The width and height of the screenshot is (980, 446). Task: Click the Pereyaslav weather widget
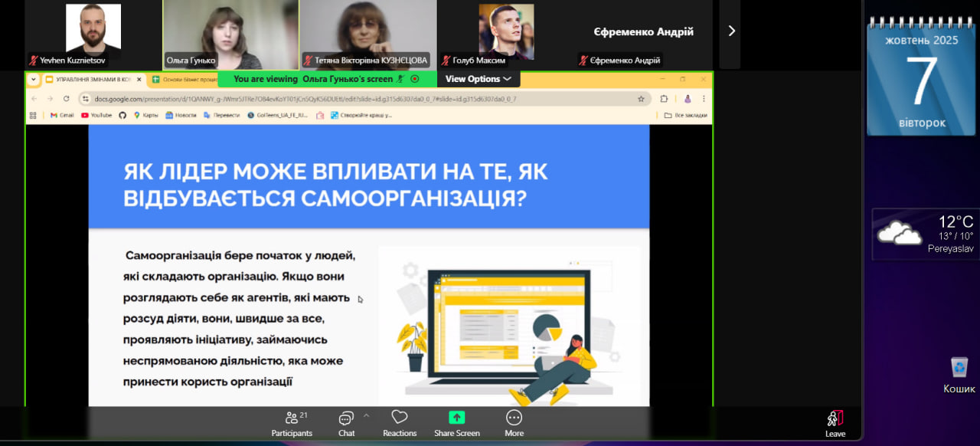925,234
